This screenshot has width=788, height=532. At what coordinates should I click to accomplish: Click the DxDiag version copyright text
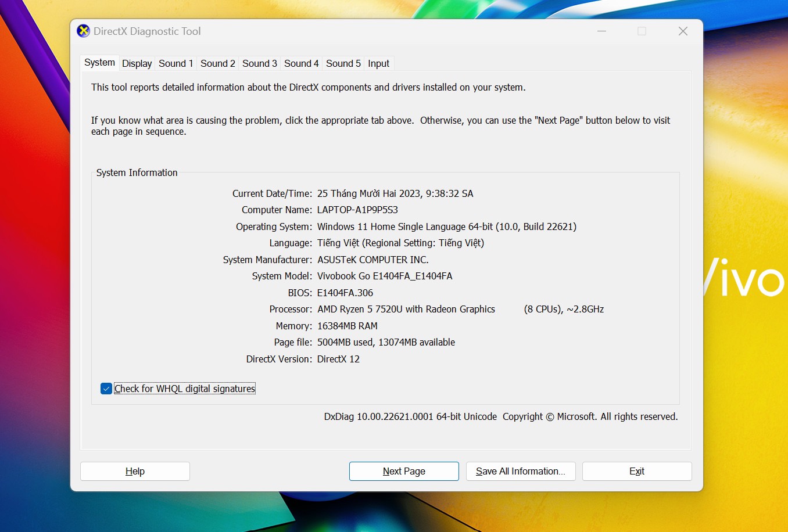point(500,416)
